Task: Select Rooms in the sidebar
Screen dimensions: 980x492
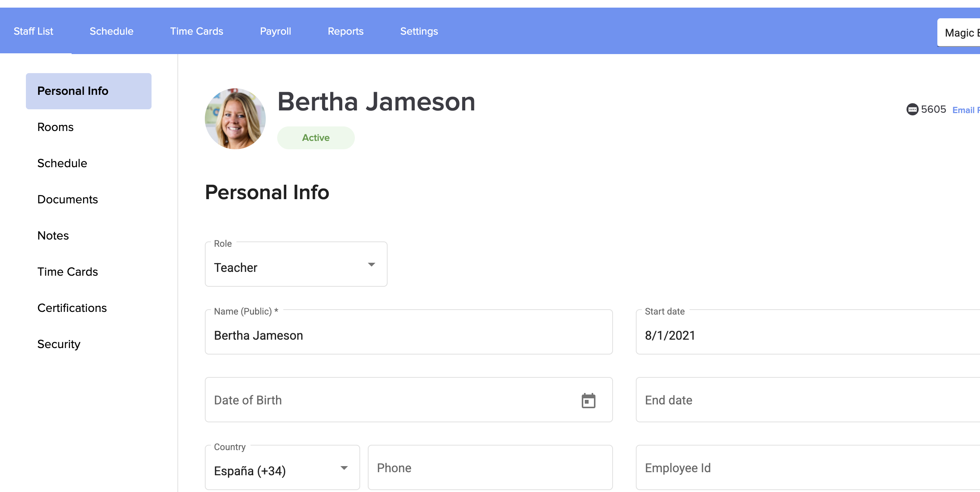Action: point(56,127)
